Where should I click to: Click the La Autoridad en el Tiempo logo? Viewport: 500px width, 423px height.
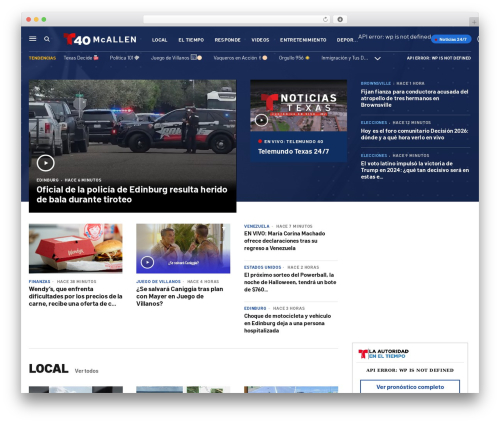383,354
